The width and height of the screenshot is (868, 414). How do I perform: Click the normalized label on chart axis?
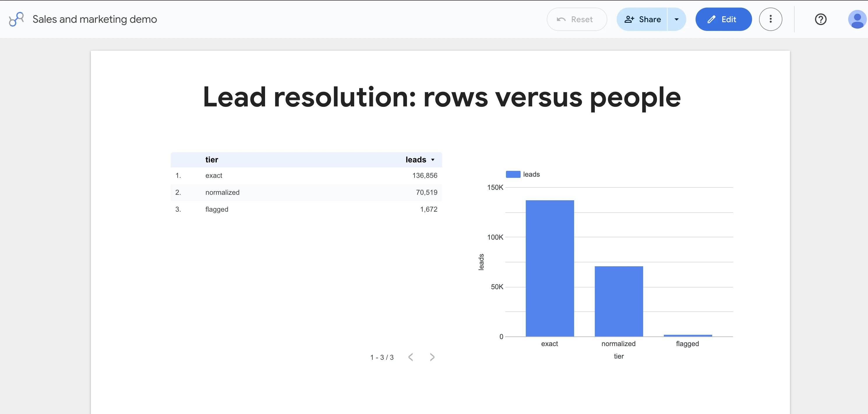618,343
